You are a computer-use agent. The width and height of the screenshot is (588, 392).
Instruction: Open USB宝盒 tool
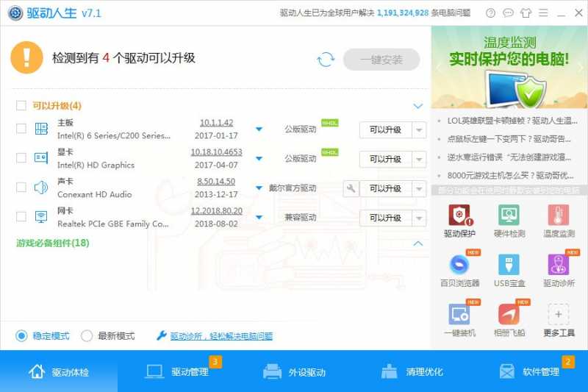pos(509,271)
